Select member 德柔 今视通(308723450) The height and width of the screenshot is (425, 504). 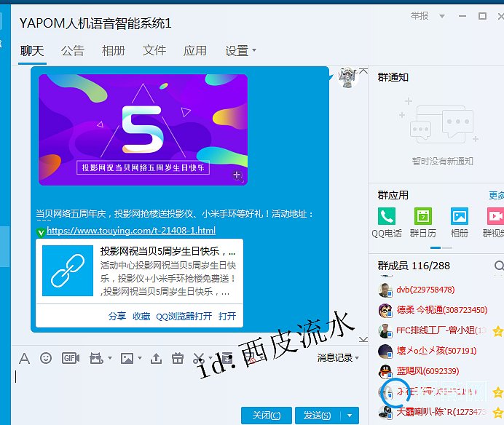pos(442,310)
